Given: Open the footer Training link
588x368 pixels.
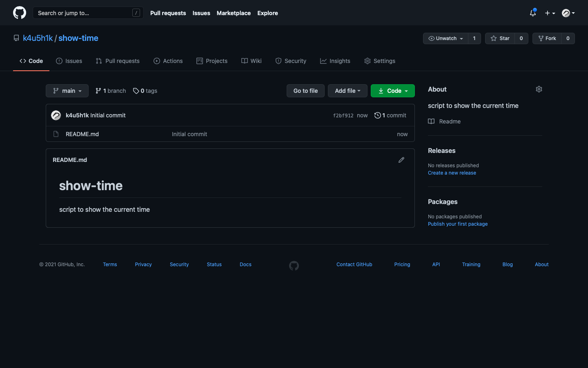Looking at the screenshot, I should point(471,265).
